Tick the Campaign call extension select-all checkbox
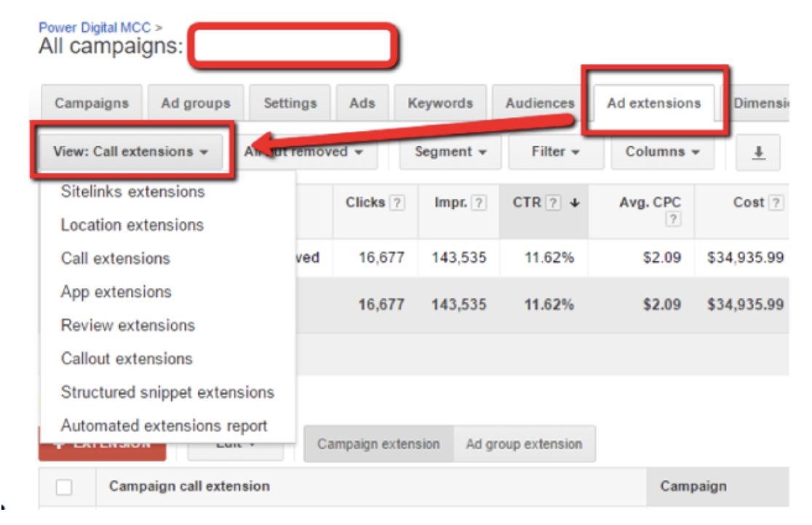 coord(64,487)
